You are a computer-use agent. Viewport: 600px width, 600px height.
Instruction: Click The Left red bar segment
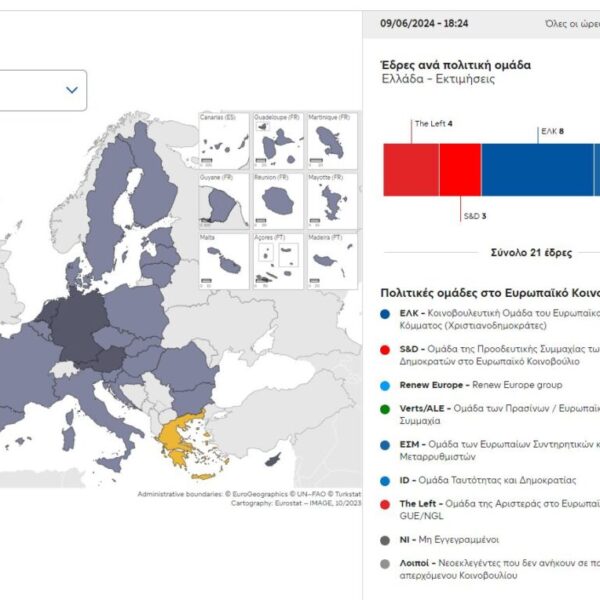(411, 170)
